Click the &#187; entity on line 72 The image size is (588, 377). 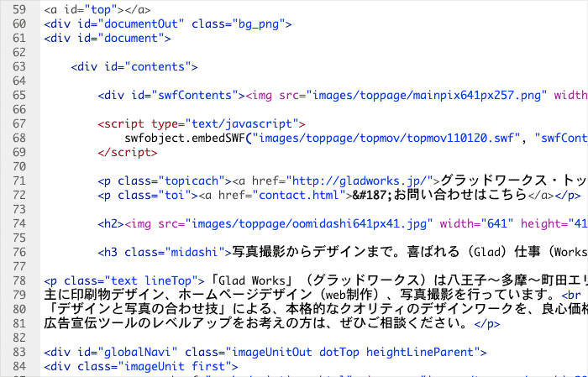[x=372, y=196]
